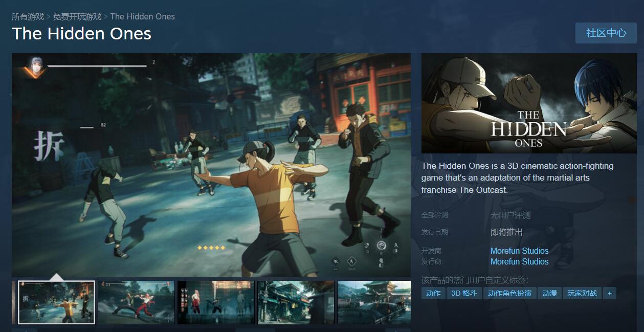Show thumbnail with red-pants fighter
644x332 pixels.
tap(136, 302)
